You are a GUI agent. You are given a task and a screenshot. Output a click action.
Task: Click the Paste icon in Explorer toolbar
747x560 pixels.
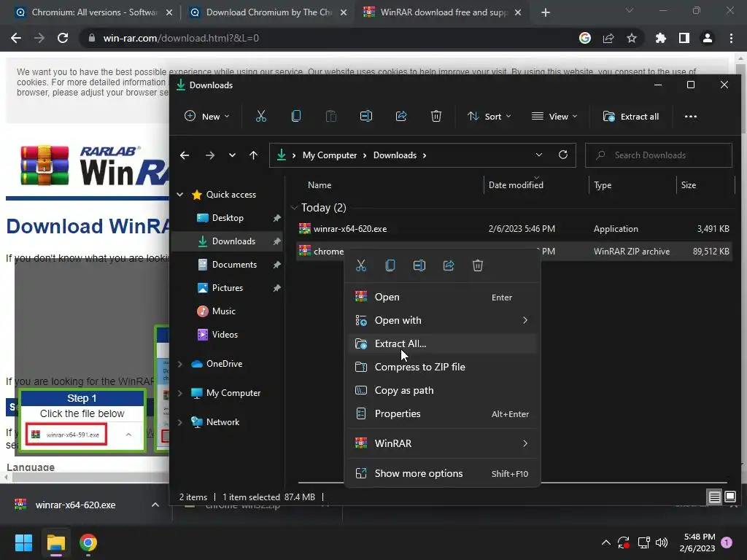coord(331,116)
